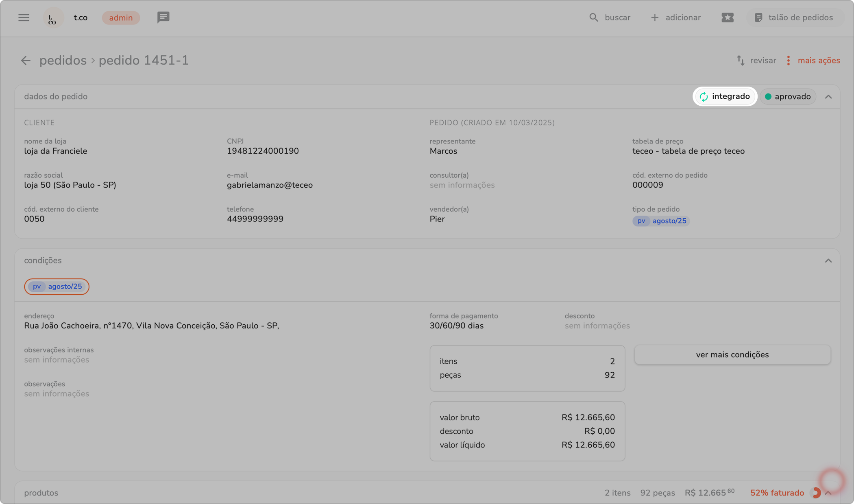The width and height of the screenshot is (854, 504).
Task: Click the adicionar plus icon
Action: click(654, 17)
